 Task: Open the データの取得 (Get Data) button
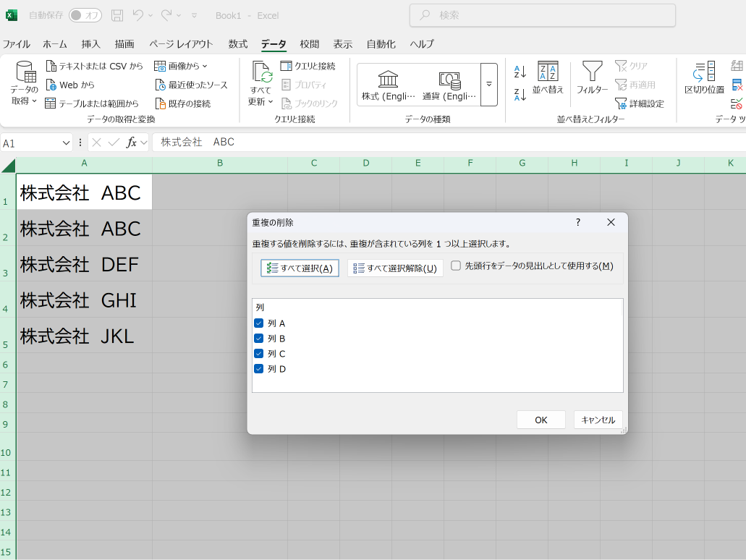click(x=24, y=83)
